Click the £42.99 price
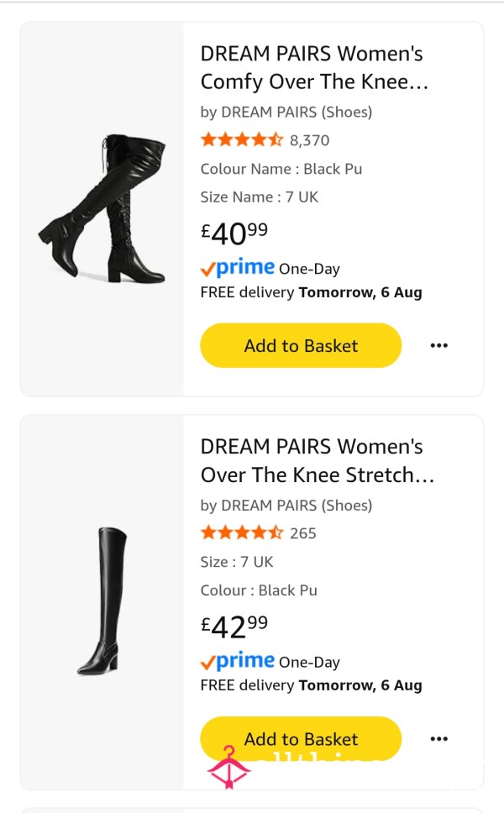The height and width of the screenshot is (813, 504). (234, 627)
